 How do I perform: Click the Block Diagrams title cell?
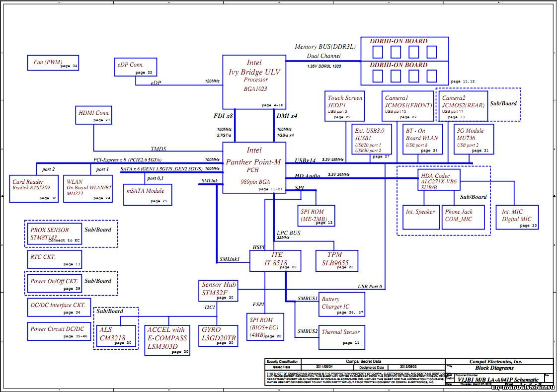(493, 368)
